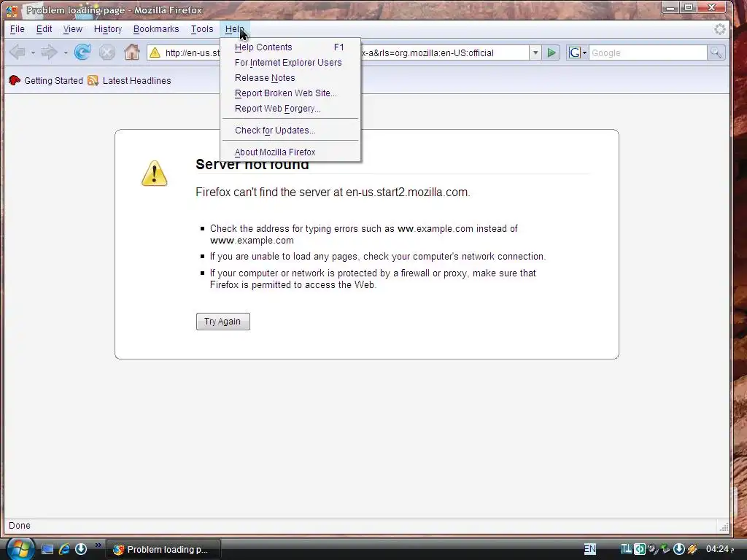The height and width of the screenshot is (560, 747).
Task: Open About Mozilla Firefox
Action: [290, 152]
